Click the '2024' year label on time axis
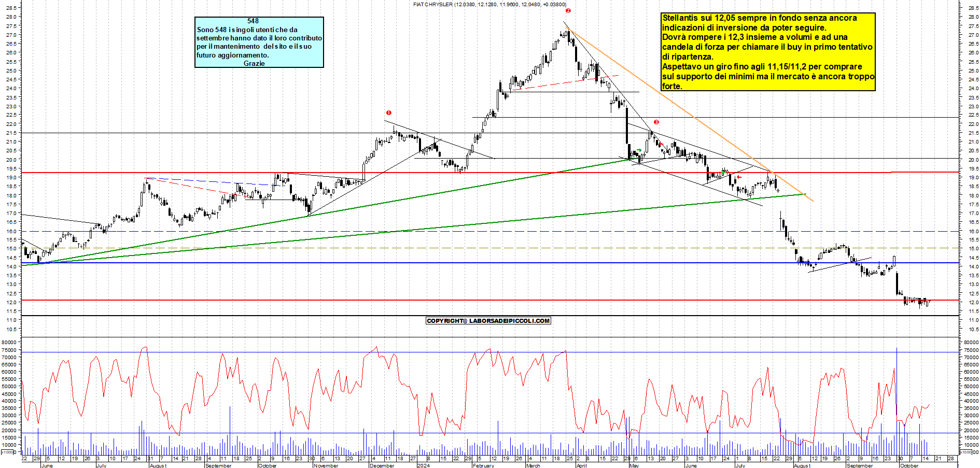The height and width of the screenshot is (468, 980). (424, 465)
